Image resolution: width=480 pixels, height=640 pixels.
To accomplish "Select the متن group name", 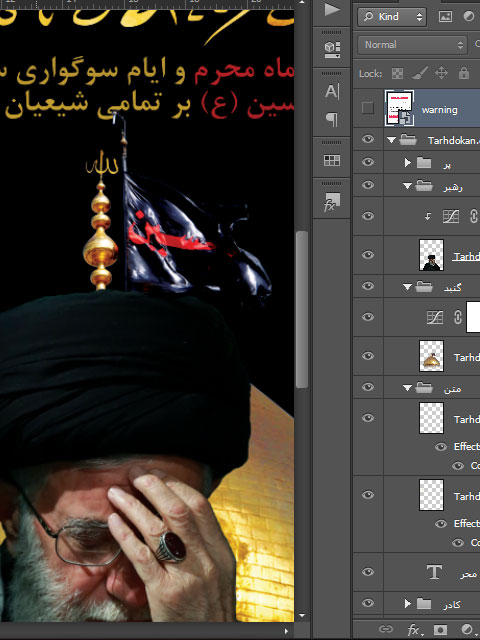I will pyautogui.click(x=452, y=389).
